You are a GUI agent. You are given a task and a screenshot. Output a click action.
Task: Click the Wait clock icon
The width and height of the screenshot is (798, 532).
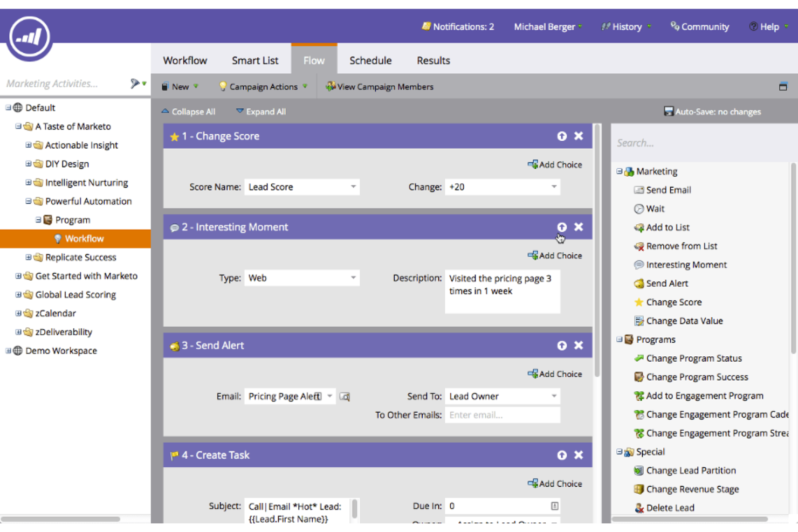[x=639, y=209]
